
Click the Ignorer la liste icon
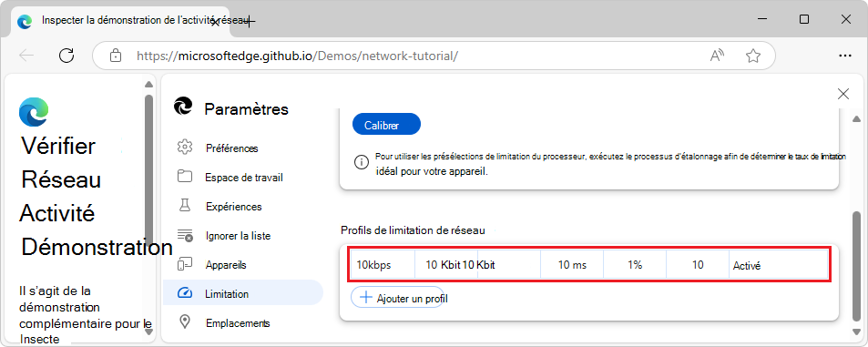point(185,235)
